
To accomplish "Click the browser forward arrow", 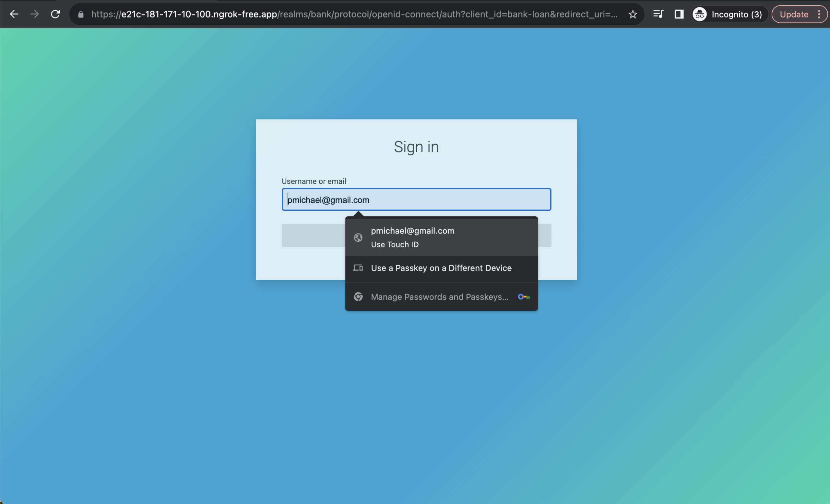I will [34, 14].
